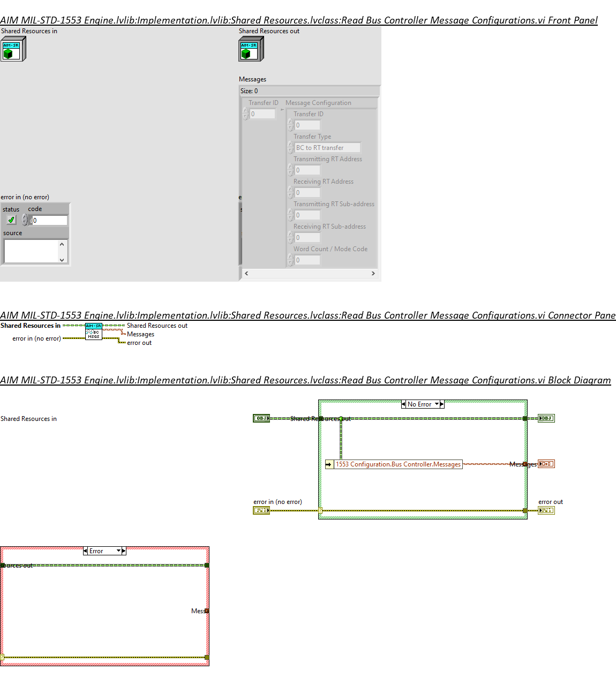Click the Transfer ID key field in Messages
The image size is (616, 693).
point(262,114)
